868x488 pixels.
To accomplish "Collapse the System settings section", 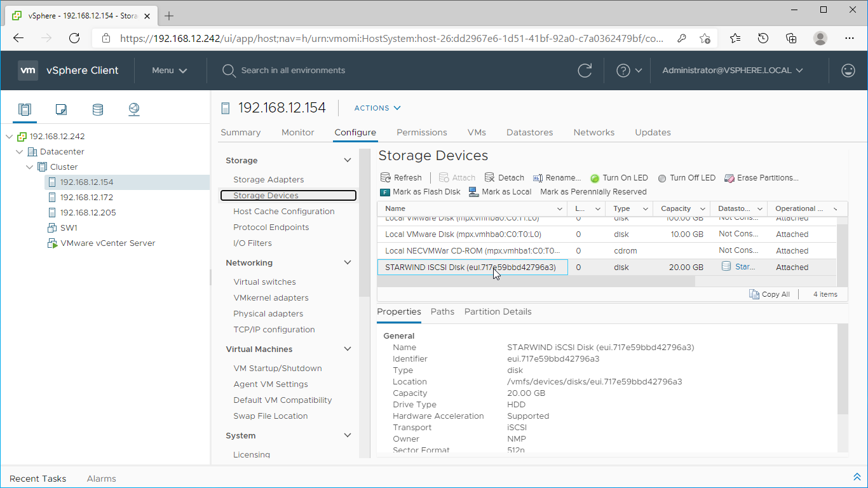I will (x=348, y=435).
